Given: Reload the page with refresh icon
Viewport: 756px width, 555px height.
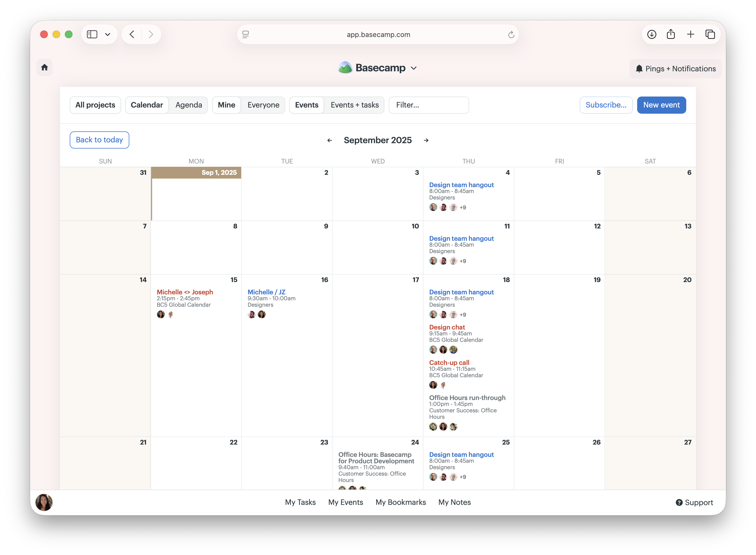Looking at the screenshot, I should click(511, 34).
